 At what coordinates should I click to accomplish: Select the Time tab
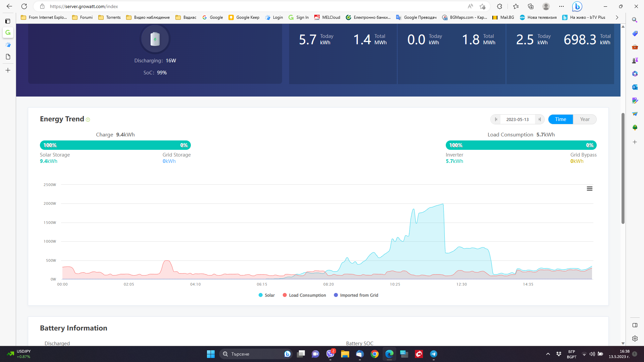[560, 119]
